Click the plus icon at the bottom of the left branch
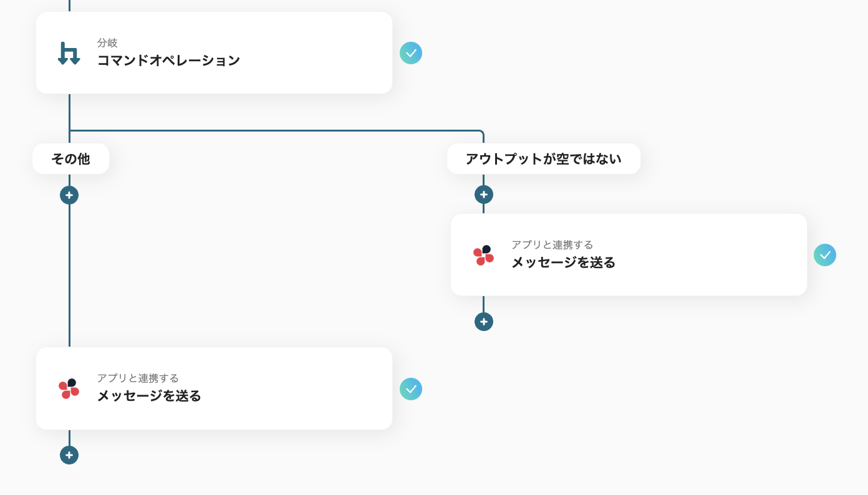Screen dimensions: 868x495 pyautogui.click(x=69, y=455)
